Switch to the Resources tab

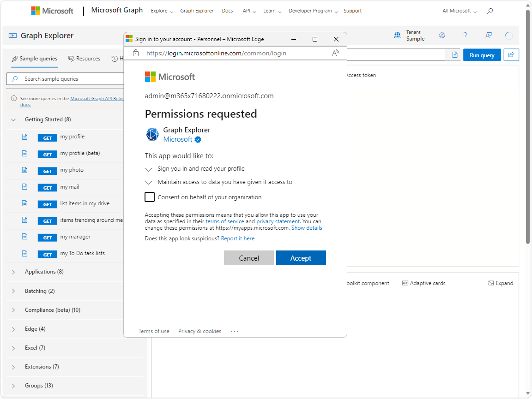pyautogui.click(x=84, y=59)
